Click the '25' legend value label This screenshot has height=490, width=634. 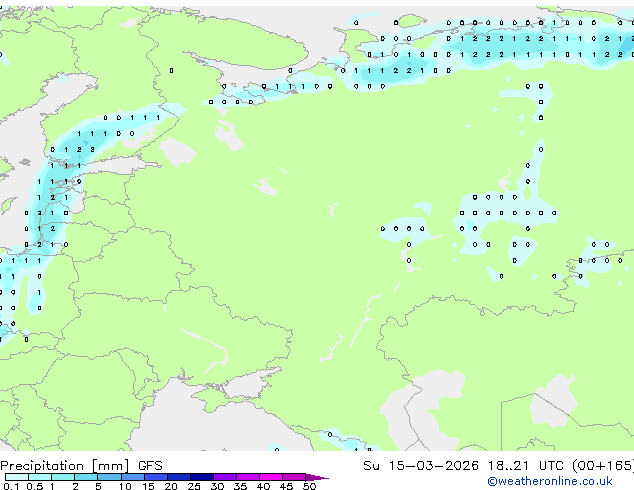point(194,486)
